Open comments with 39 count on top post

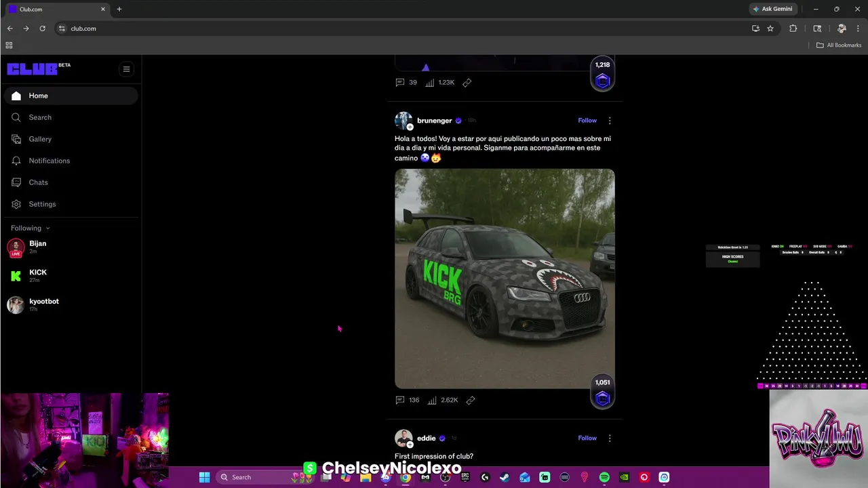[x=406, y=83]
